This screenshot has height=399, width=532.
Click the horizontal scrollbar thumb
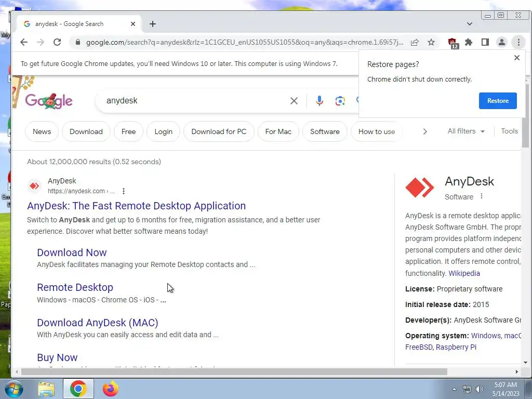click(x=234, y=372)
